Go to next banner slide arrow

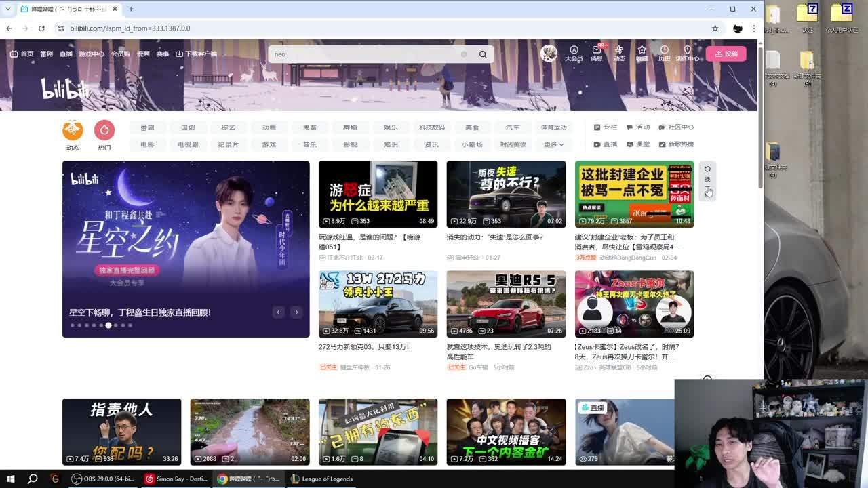[x=296, y=312]
